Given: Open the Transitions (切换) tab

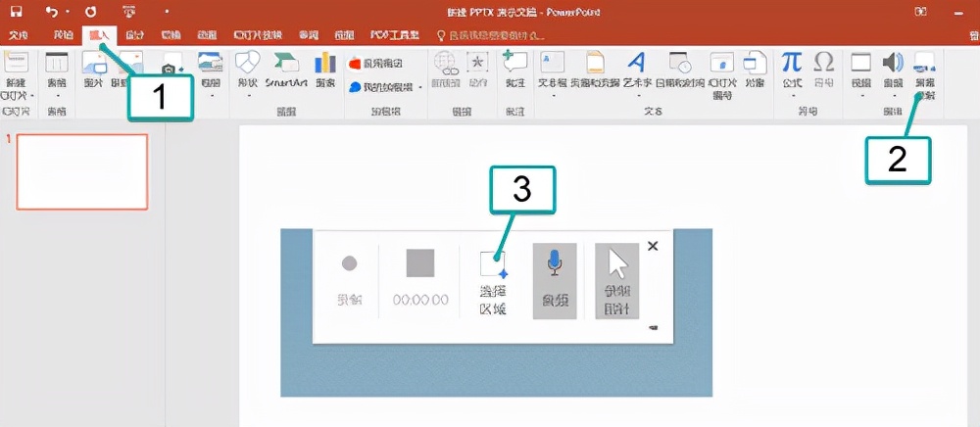Looking at the screenshot, I should click(171, 35).
